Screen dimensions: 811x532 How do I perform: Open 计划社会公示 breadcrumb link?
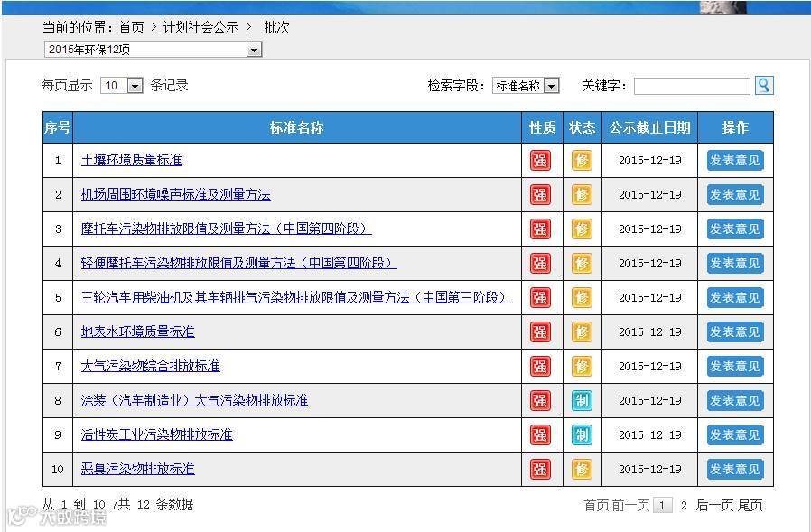coord(200,27)
